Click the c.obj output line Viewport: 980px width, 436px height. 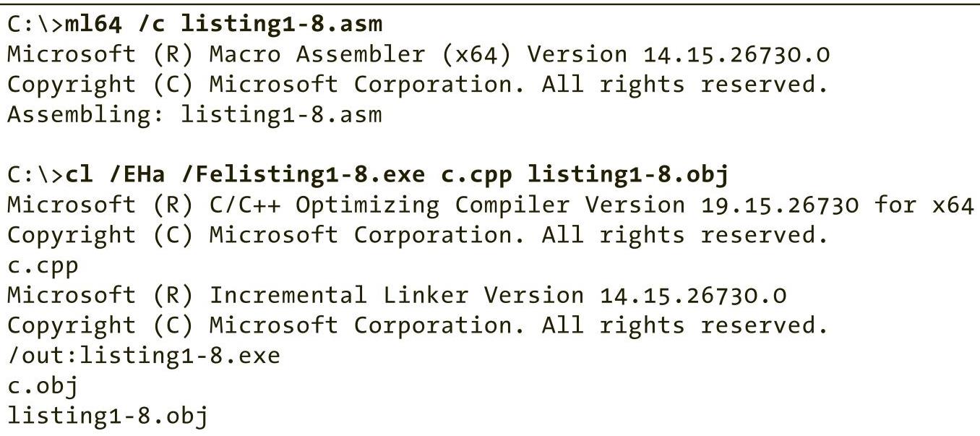click(43, 386)
